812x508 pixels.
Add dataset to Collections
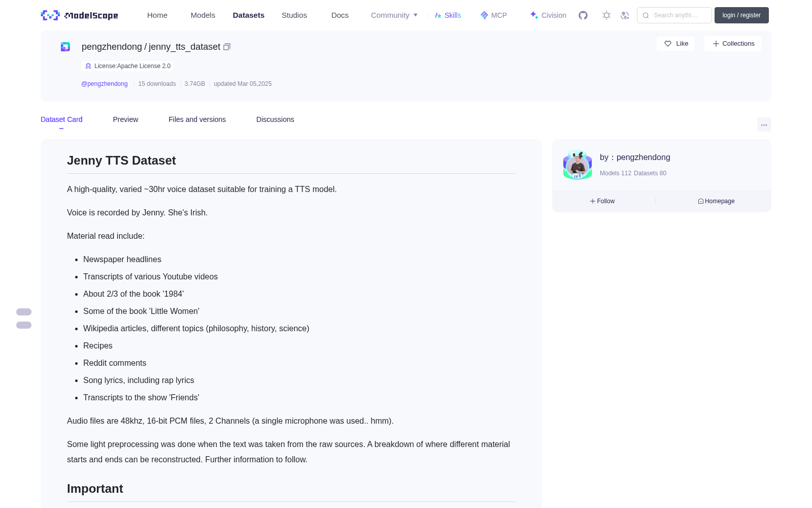[x=733, y=44]
